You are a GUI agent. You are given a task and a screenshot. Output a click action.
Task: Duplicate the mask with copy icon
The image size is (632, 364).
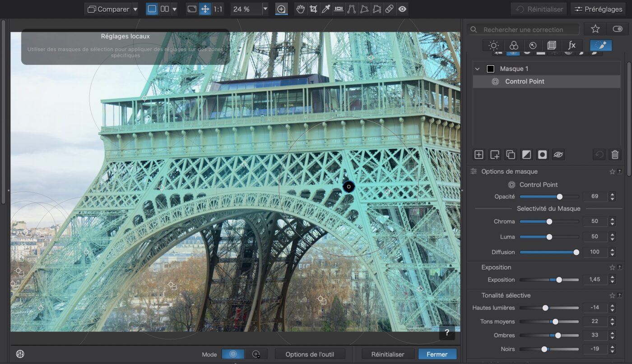511,155
